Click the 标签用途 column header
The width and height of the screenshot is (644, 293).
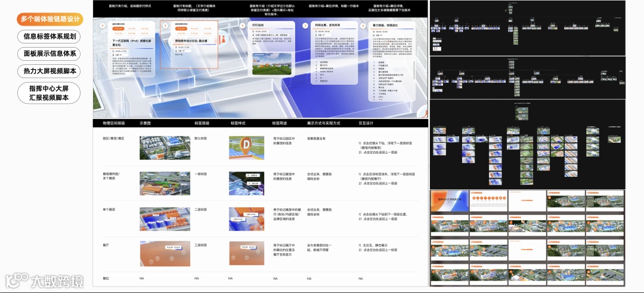pyautogui.click(x=278, y=123)
